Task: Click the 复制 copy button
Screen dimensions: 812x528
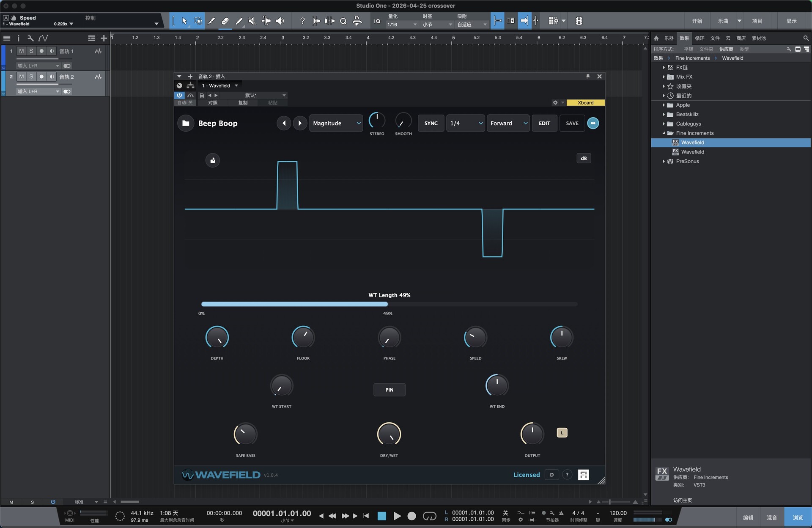Action: point(243,103)
